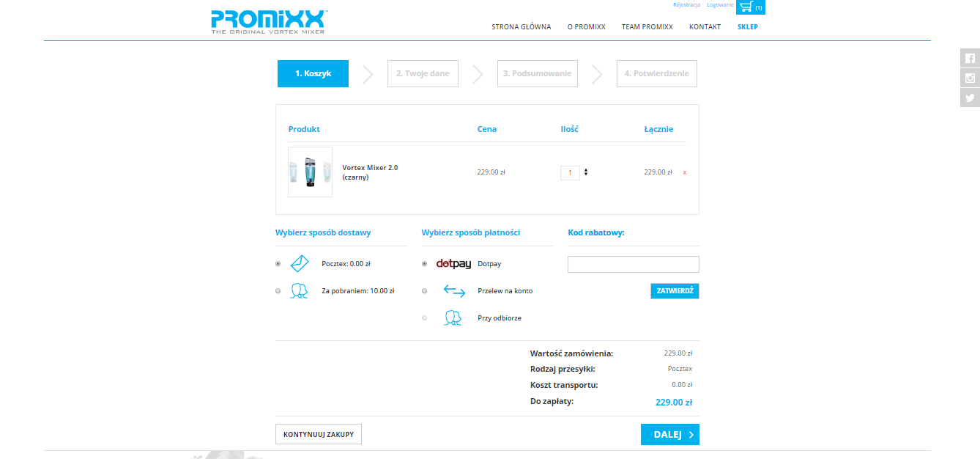Screen dimensions: 980x459
Task: Remove Vortex Mixer with the x icon
Action: (685, 172)
